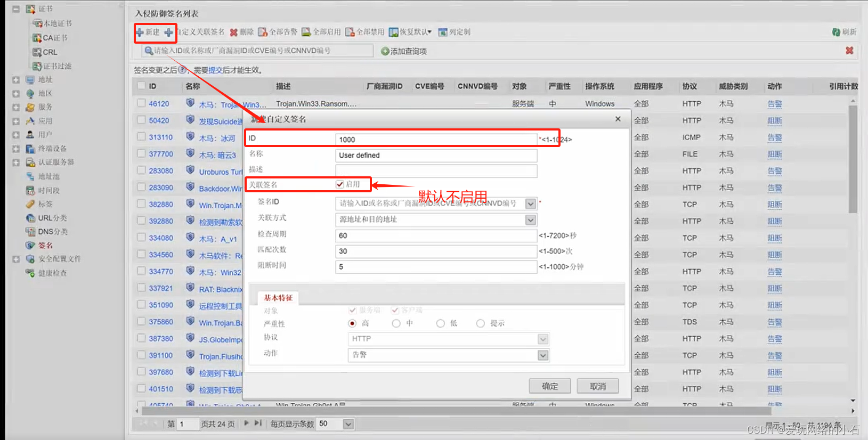Open the 列定制 column settings
The height and width of the screenshot is (440, 868).
pyautogui.click(x=455, y=32)
